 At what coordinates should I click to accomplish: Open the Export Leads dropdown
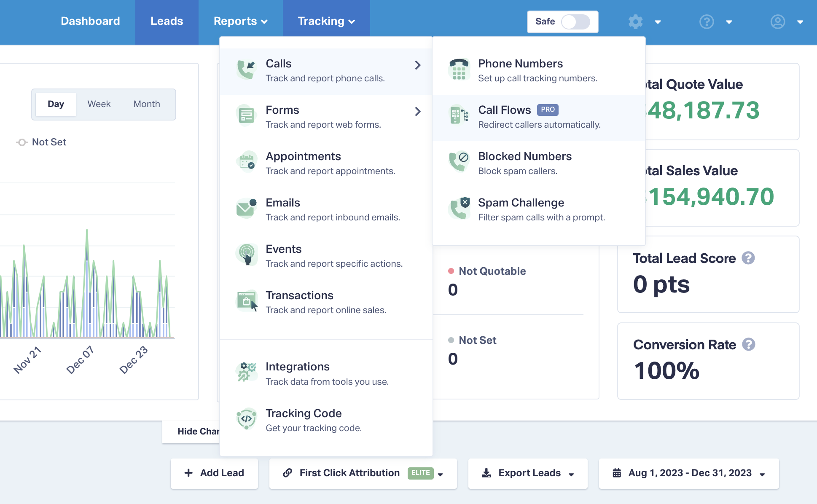pyautogui.click(x=528, y=473)
